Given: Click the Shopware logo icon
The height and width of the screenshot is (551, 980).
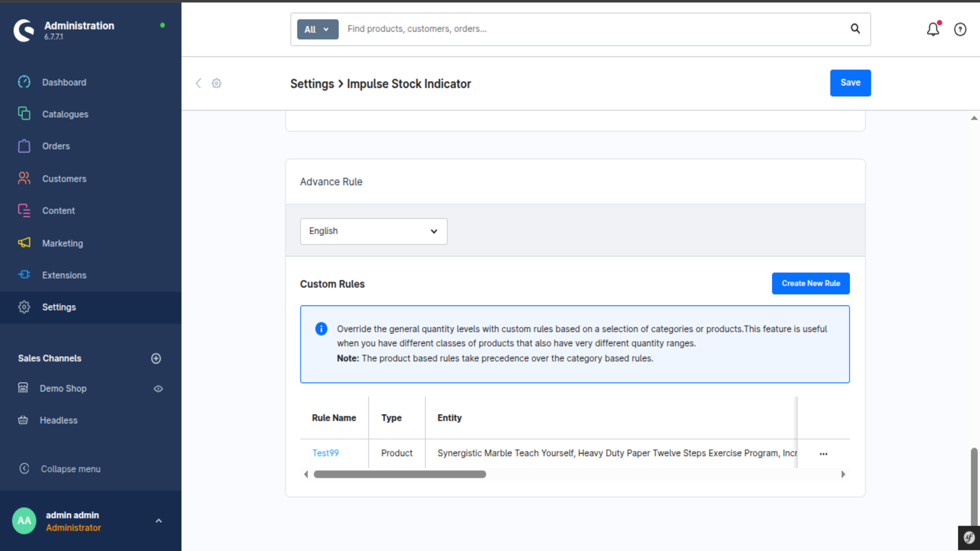Looking at the screenshot, I should [x=23, y=30].
